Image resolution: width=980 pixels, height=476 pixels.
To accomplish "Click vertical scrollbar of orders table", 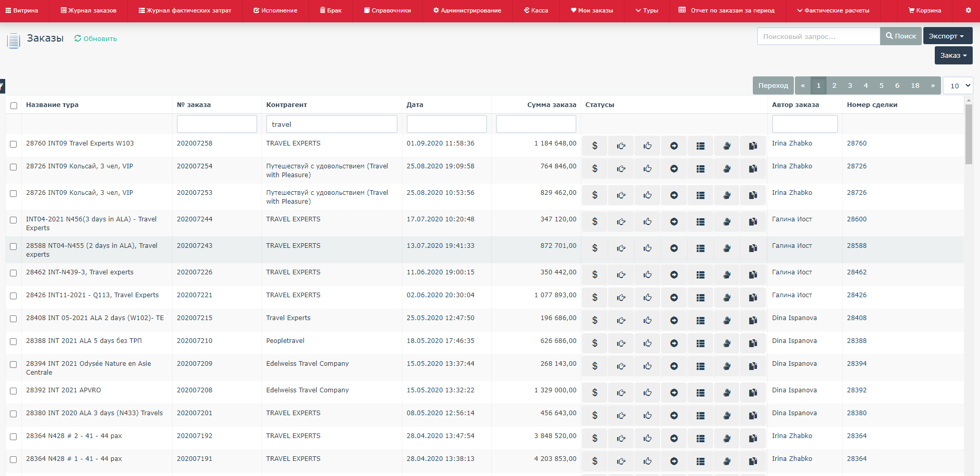I will (x=969, y=134).
